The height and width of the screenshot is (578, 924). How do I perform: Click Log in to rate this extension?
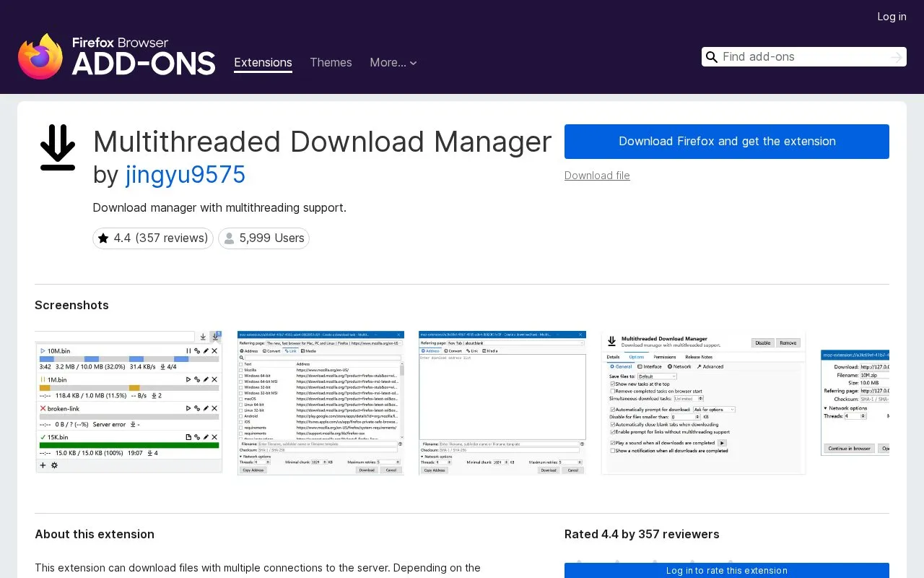coord(727,571)
